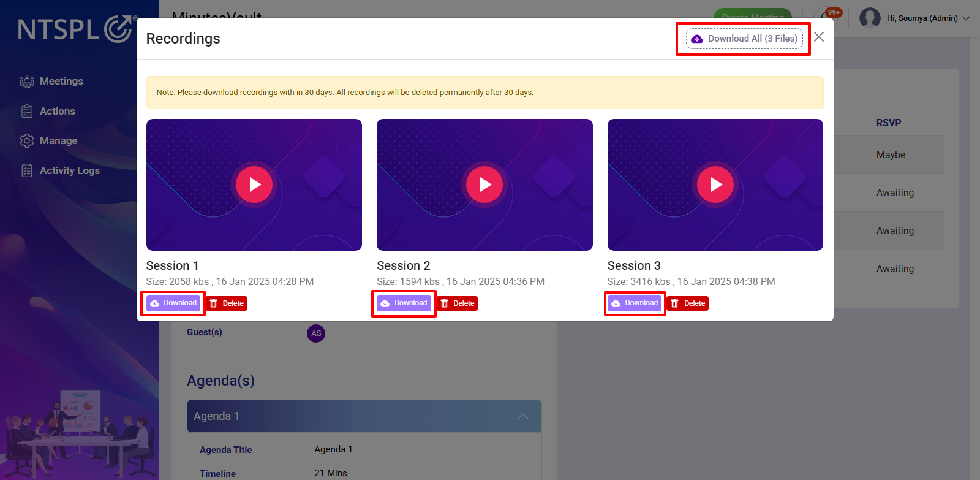Click the Session 1 size and date text
This screenshot has height=480, width=980.
pyautogui.click(x=230, y=282)
